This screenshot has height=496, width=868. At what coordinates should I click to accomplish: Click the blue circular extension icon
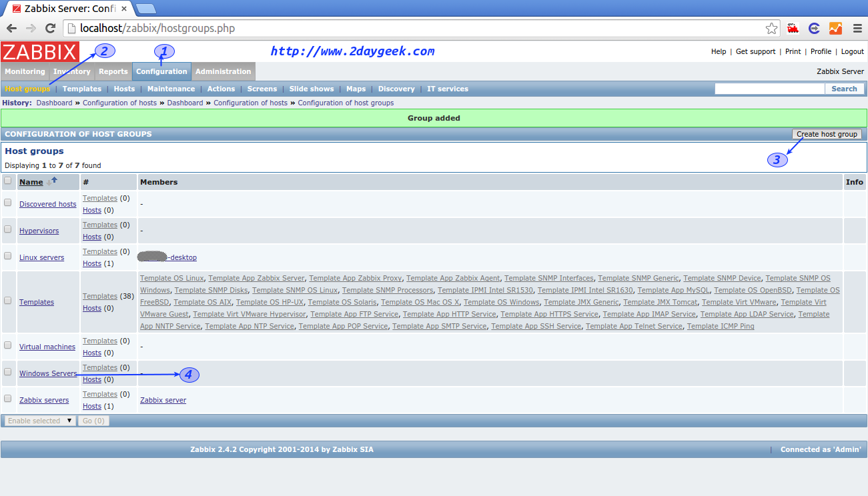point(814,28)
